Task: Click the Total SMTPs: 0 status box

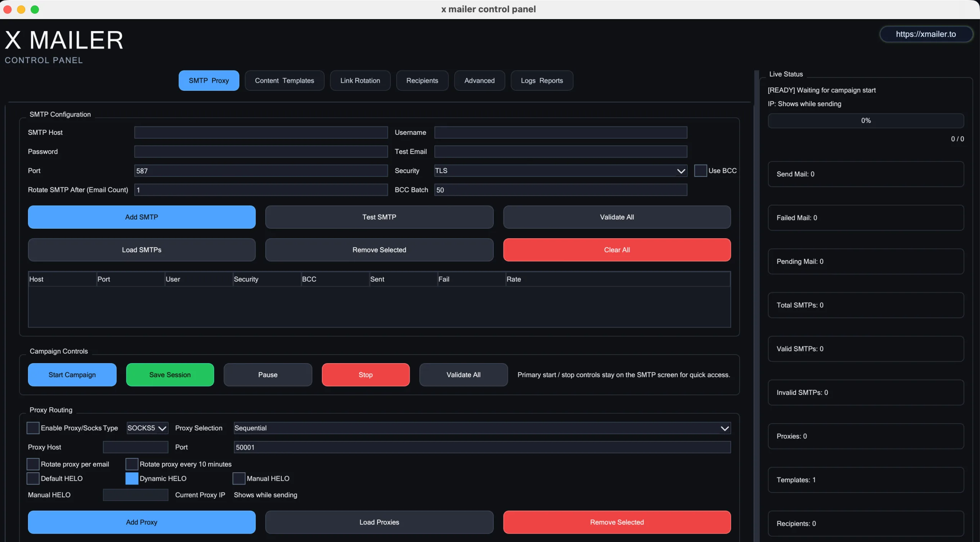Action: tap(866, 305)
